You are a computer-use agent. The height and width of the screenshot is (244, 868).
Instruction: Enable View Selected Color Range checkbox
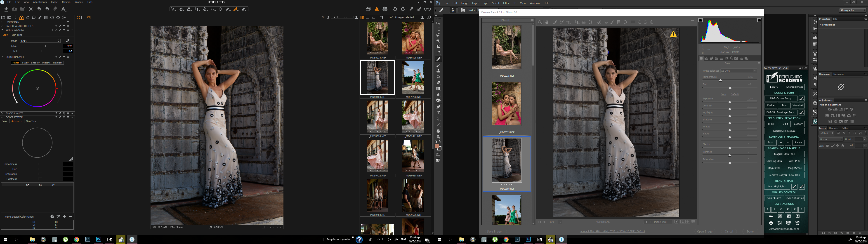click(3, 217)
